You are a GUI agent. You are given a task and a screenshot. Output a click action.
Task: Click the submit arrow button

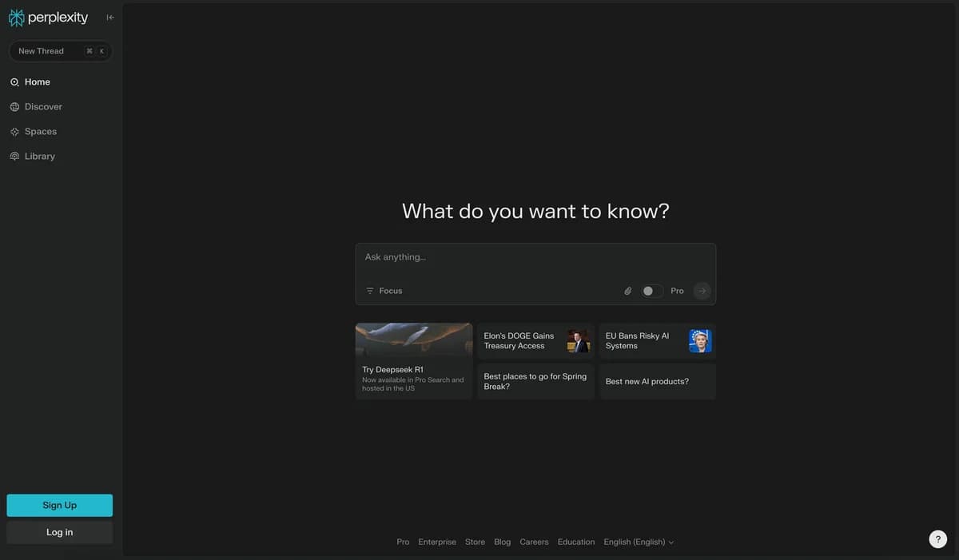click(702, 291)
